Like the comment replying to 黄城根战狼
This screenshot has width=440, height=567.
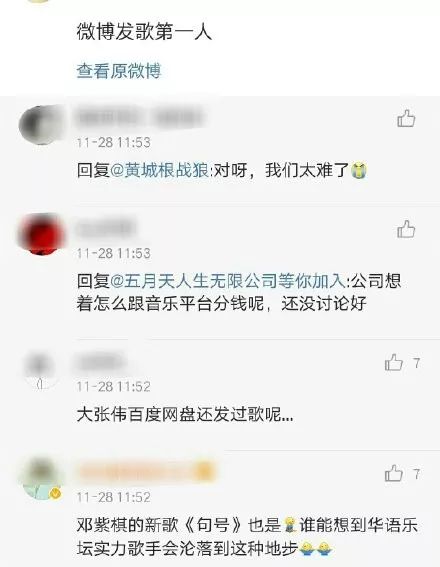tap(406, 118)
